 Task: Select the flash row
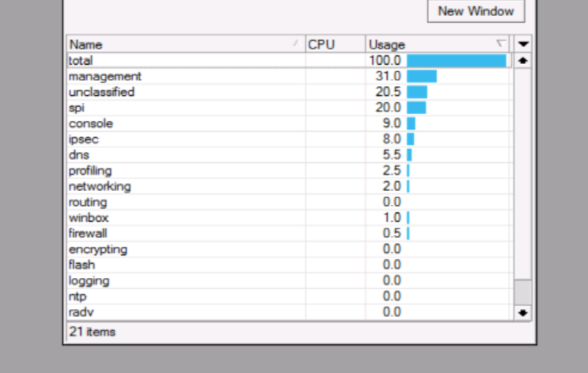pyautogui.click(x=290, y=265)
